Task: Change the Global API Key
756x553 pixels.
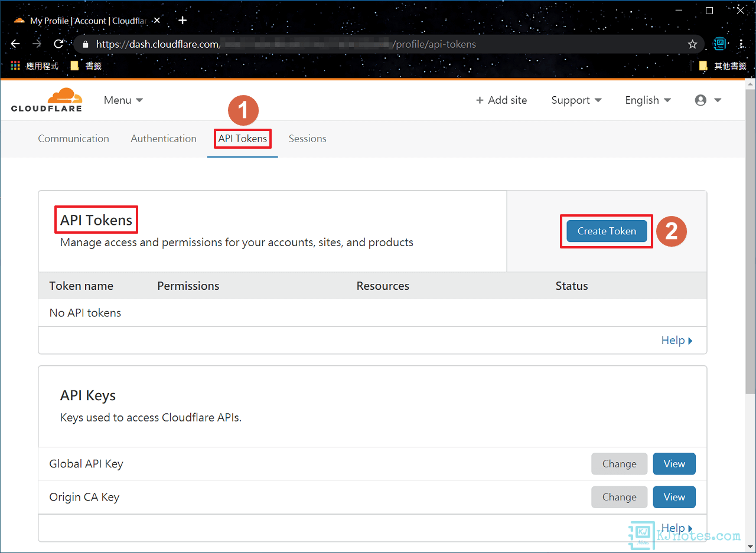Action: click(x=619, y=464)
